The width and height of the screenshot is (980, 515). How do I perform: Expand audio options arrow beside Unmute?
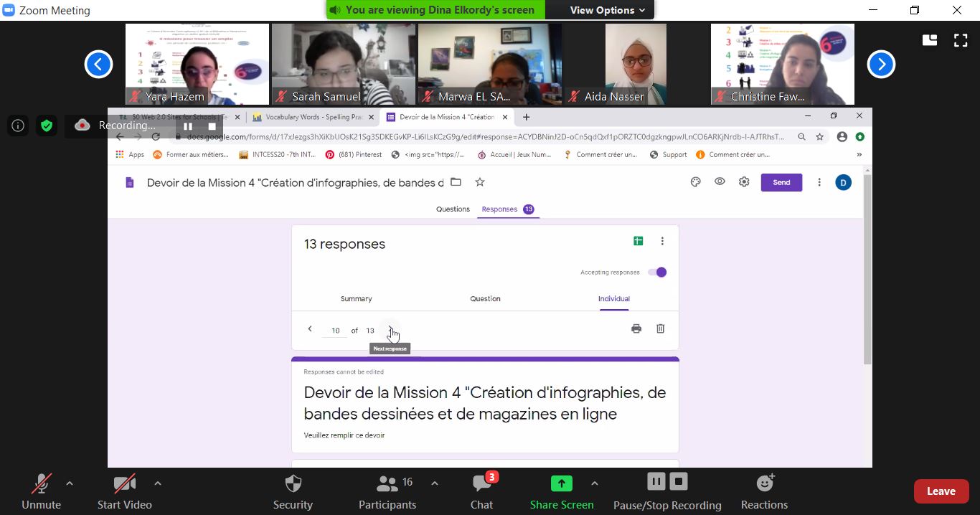click(70, 483)
